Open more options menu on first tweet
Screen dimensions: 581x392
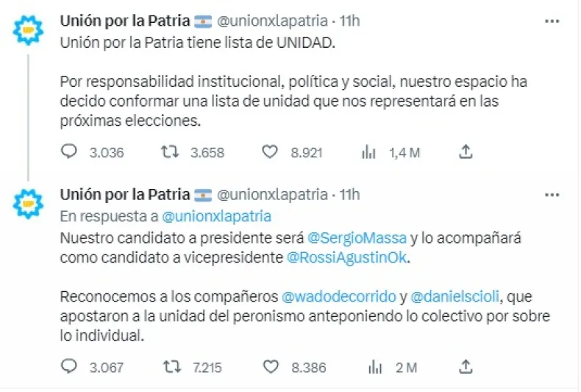click(x=552, y=21)
